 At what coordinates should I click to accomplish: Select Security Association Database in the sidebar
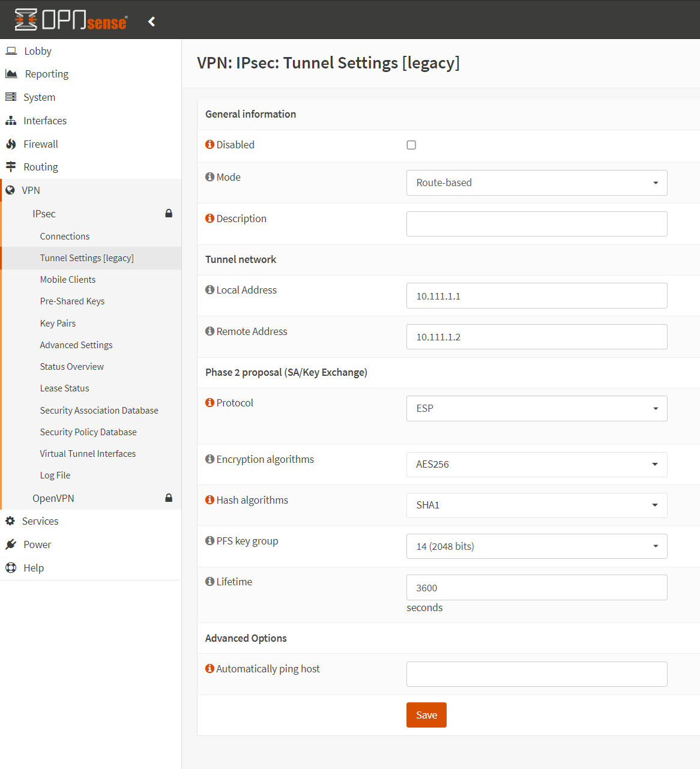(99, 410)
